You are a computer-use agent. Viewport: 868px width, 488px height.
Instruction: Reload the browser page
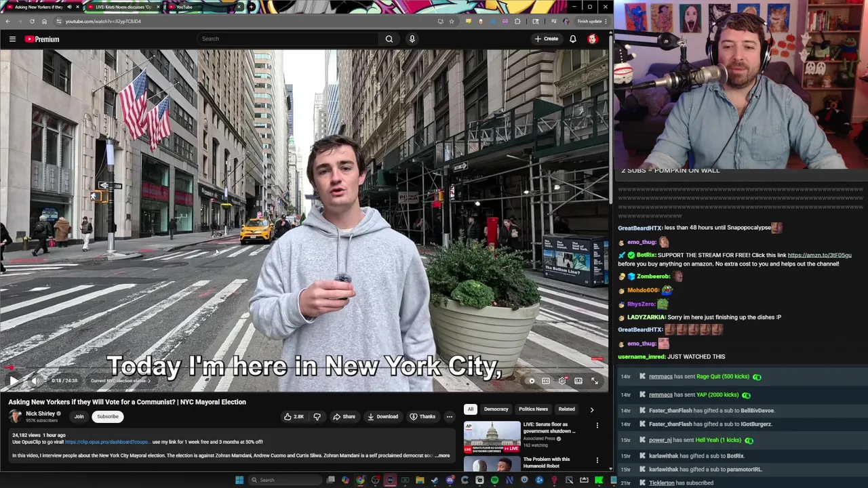point(32,21)
